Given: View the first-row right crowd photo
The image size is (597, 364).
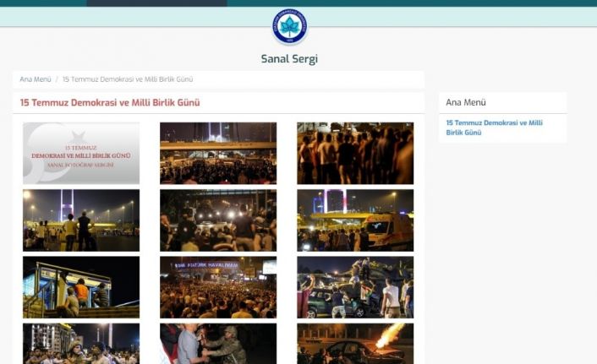Looking at the screenshot, I should (355, 153).
